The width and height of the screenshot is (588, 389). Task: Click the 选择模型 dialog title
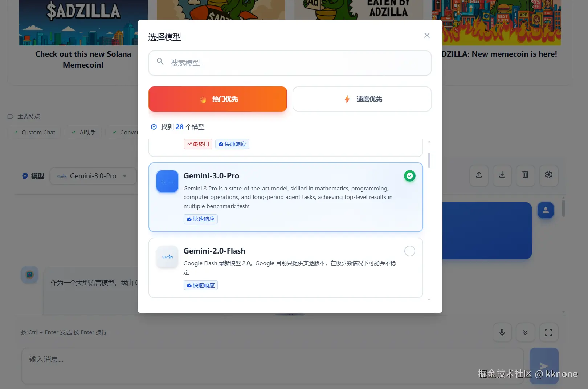click(164, 37)
